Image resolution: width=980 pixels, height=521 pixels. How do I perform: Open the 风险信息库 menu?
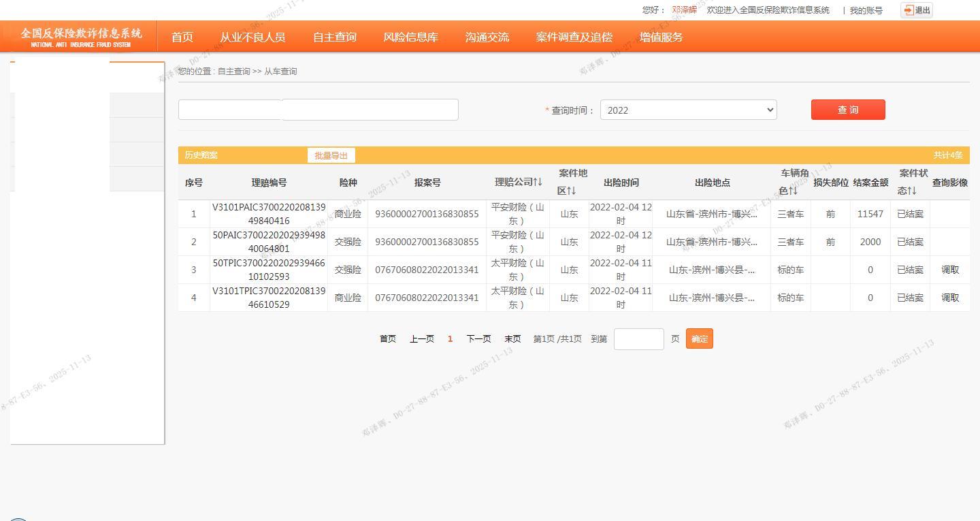click(410, 37)
